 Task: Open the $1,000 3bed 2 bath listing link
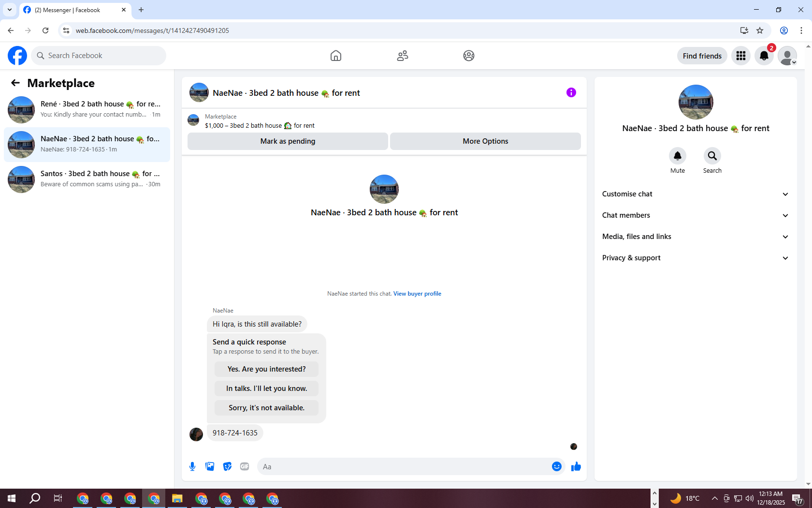click(x=260, y=125)
